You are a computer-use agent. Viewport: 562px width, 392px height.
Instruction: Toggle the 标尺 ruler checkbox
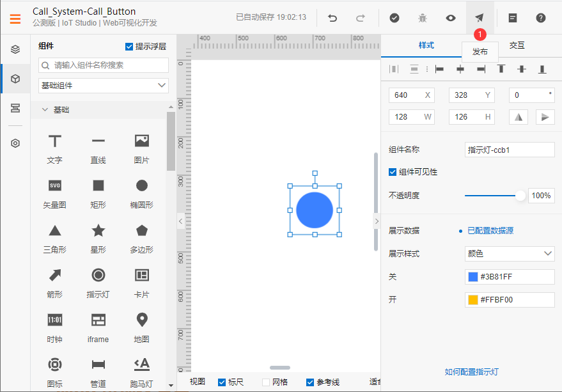pos(222,382)
